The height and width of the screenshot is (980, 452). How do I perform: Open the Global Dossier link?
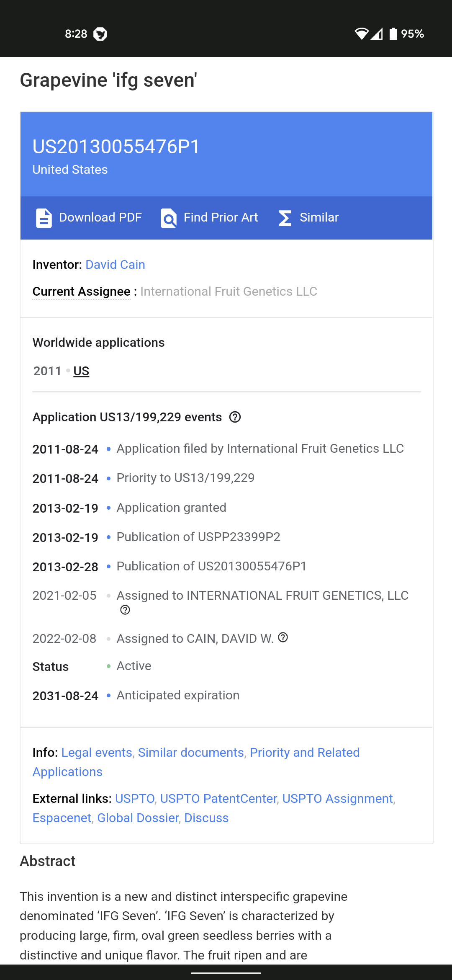(138, 818)
